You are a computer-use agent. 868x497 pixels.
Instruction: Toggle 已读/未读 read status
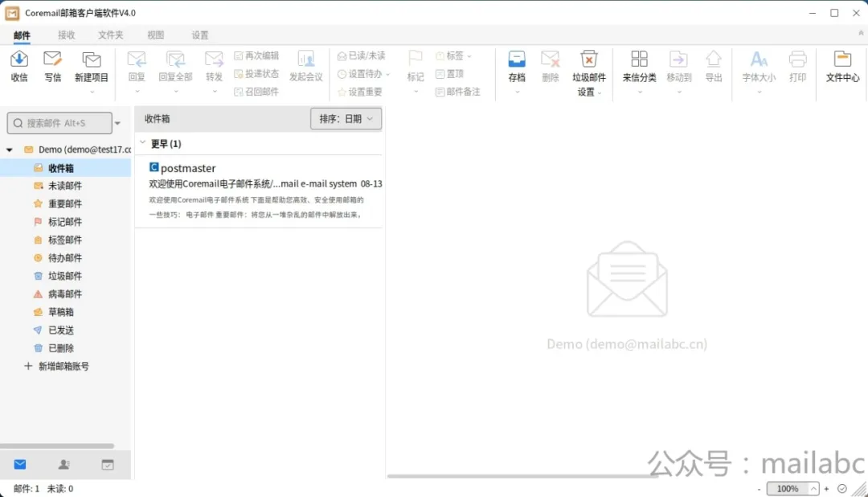tap(361, 56)
